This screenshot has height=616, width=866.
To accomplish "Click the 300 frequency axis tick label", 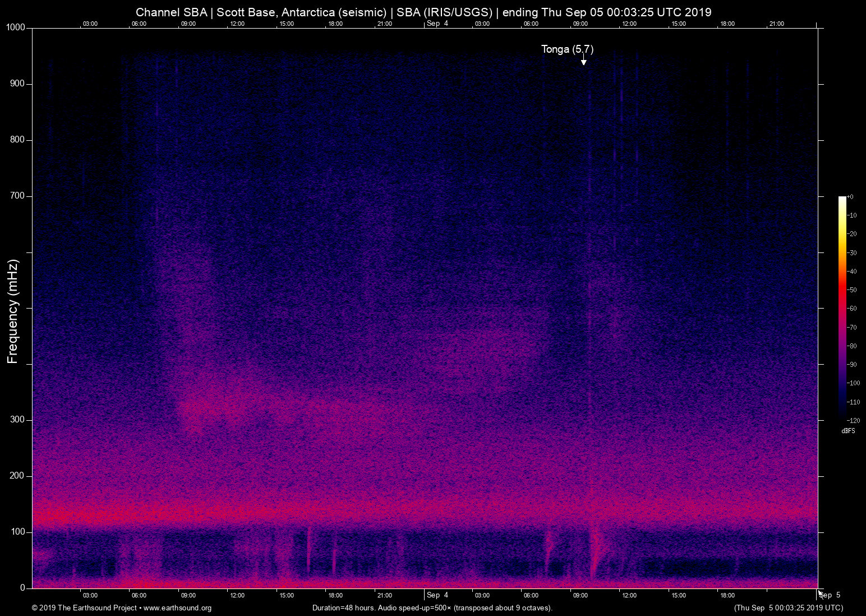I will click(17, 420).
